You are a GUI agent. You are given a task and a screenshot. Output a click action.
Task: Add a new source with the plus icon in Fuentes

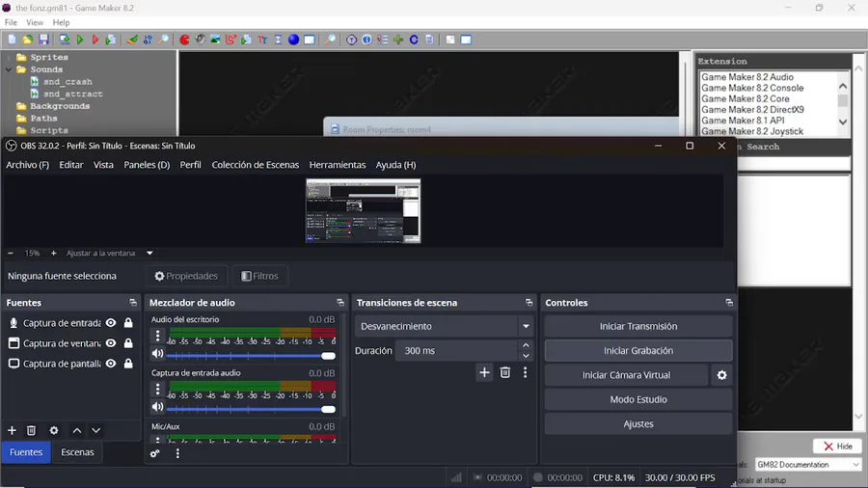point(12,430)
